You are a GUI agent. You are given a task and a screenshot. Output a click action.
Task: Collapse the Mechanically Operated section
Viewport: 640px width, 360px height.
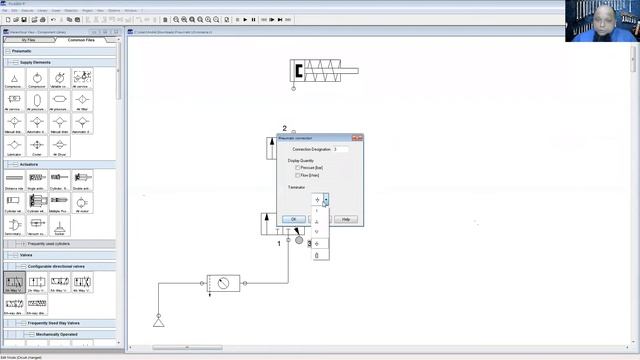pos(31,334)
